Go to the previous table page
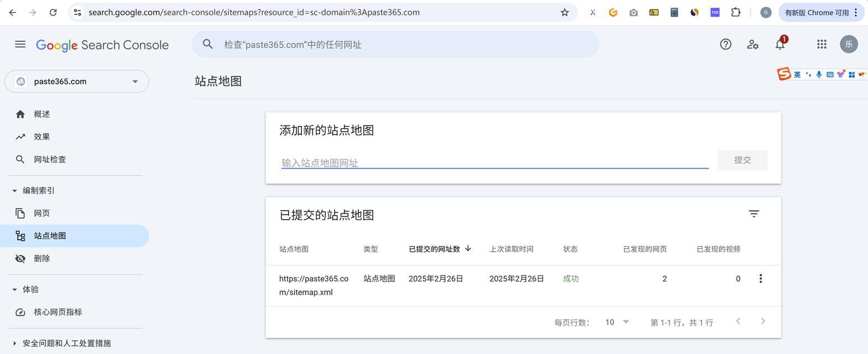The height and width of the screenshot is (354, 868). (x=738, y=321)
